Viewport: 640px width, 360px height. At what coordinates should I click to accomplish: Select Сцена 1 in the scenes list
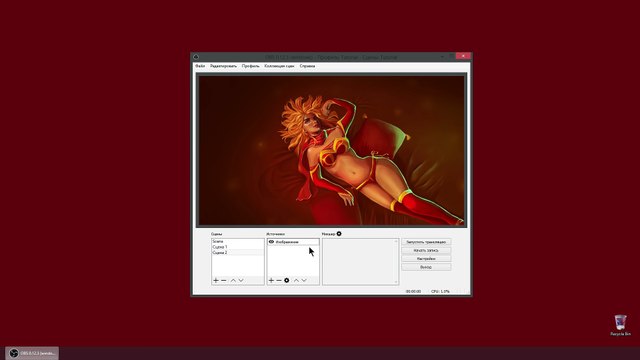238,247
